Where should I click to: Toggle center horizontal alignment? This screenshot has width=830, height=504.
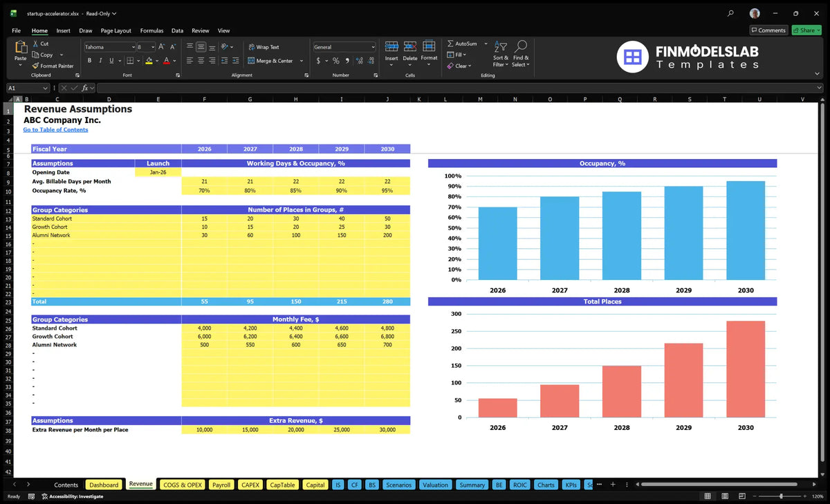(x=201, y=61)
